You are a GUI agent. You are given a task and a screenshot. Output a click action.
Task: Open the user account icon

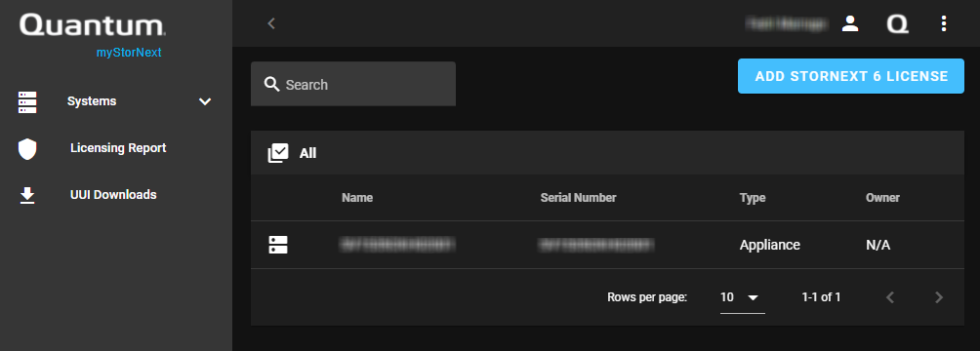tap(850, 23)
